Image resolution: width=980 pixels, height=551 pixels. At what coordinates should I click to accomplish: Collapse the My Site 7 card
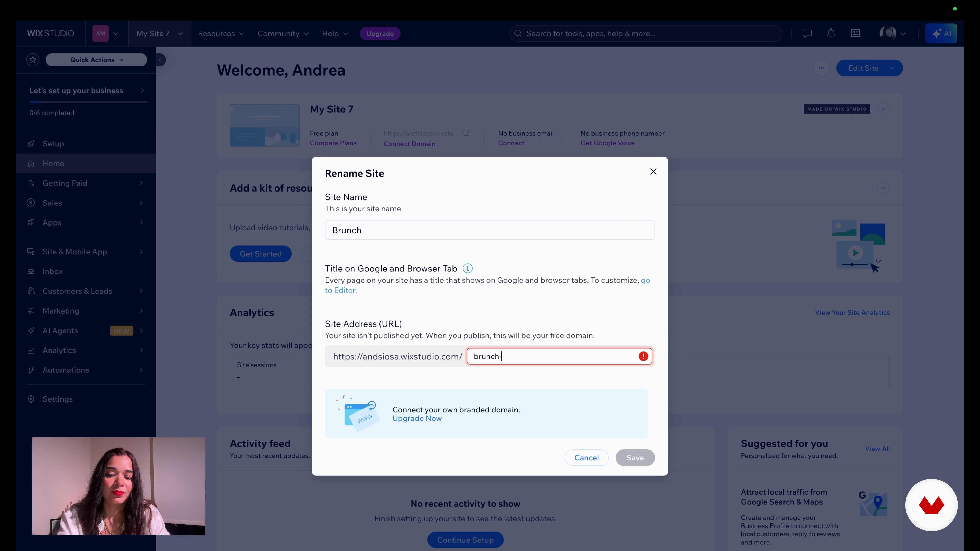point(883,109)
